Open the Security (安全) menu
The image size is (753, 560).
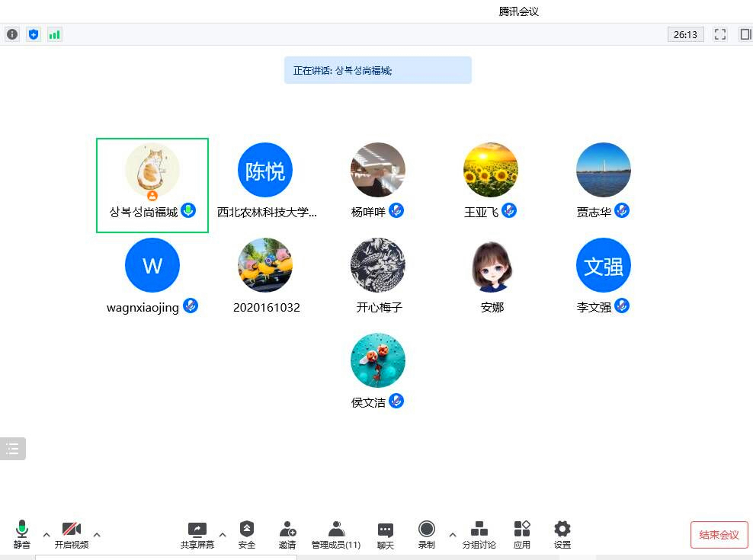[247, 534]
